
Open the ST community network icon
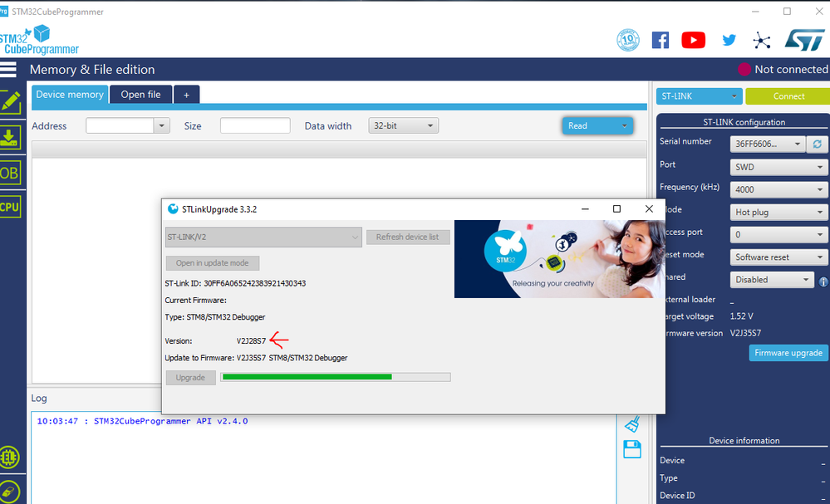761,40
